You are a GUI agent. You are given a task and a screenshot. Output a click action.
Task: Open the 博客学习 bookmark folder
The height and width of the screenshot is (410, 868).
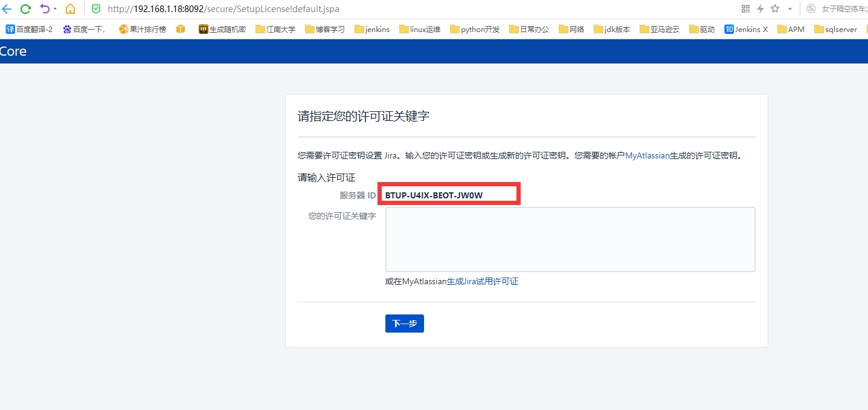[325, 29]
